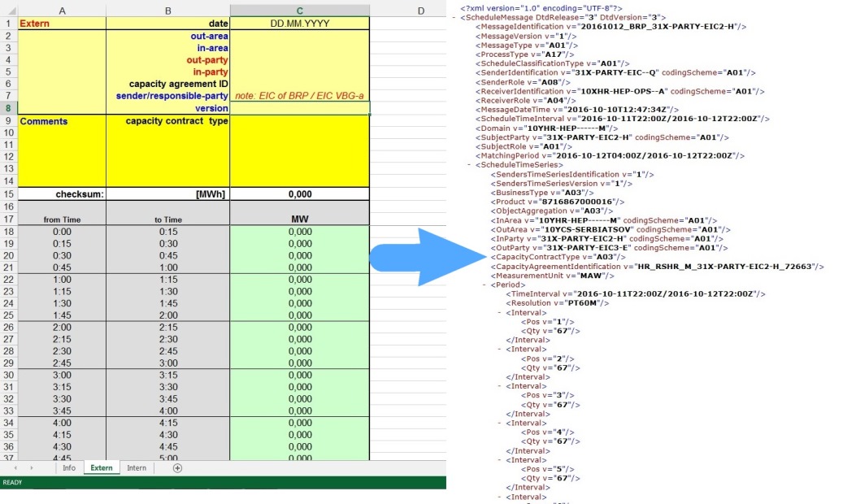
Task: Click the to Time cell '2:00'
Action: point(167,315)
